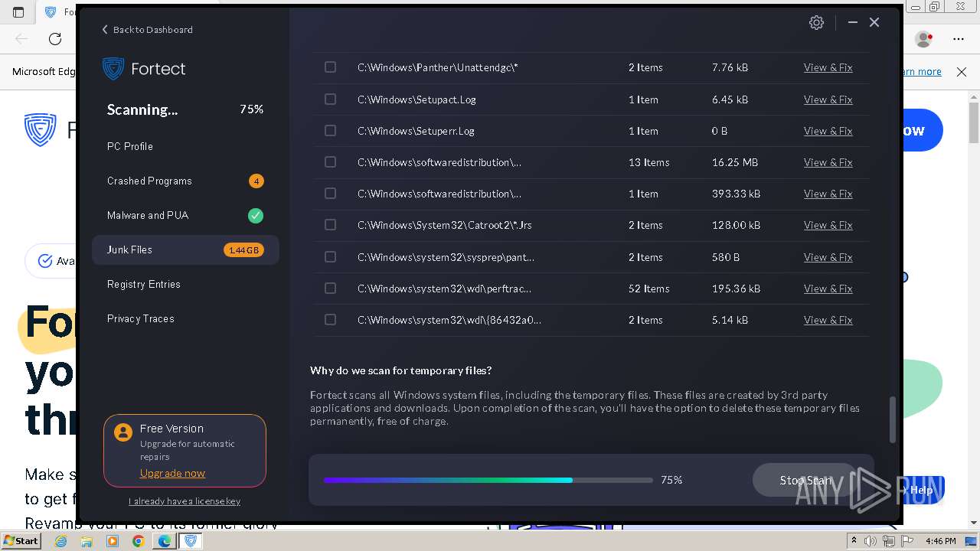
Task: Click the Edge refresh button
Action: point(55,39)
